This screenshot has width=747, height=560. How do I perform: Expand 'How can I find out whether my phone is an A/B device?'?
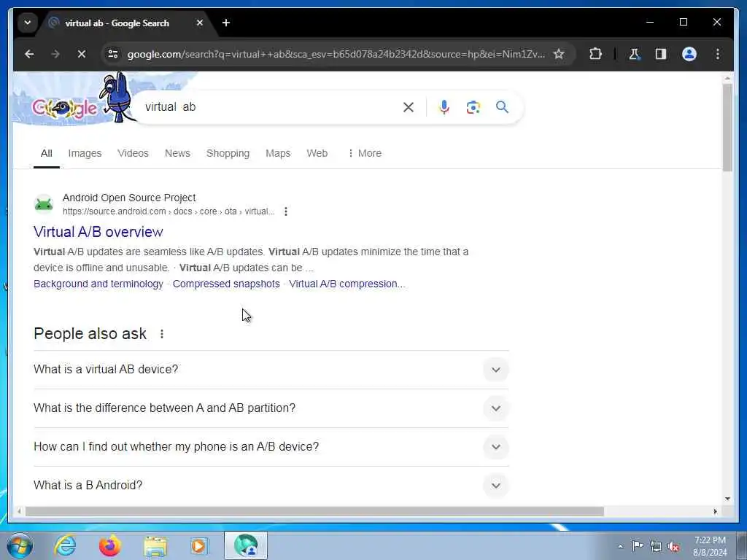coord(271,447)
